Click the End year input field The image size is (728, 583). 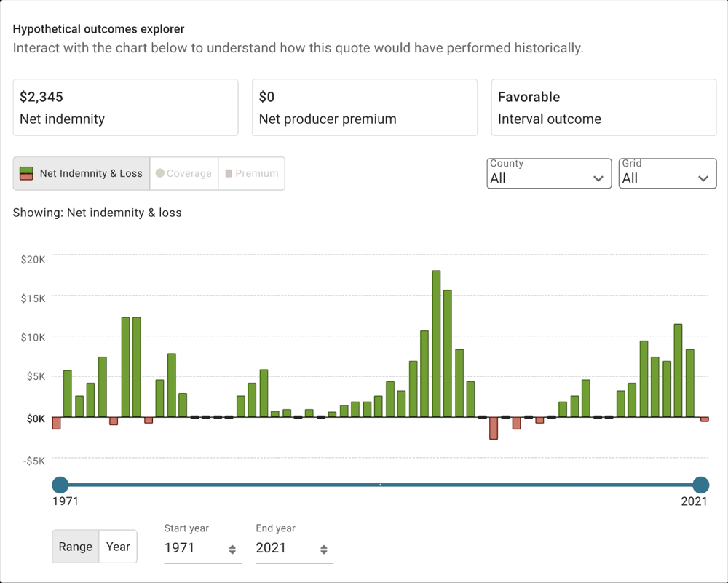pos(294,548)
